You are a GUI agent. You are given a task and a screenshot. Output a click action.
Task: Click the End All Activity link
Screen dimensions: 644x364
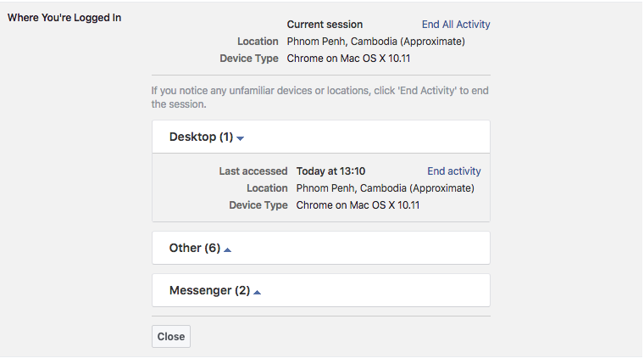(x=456, y=25)
